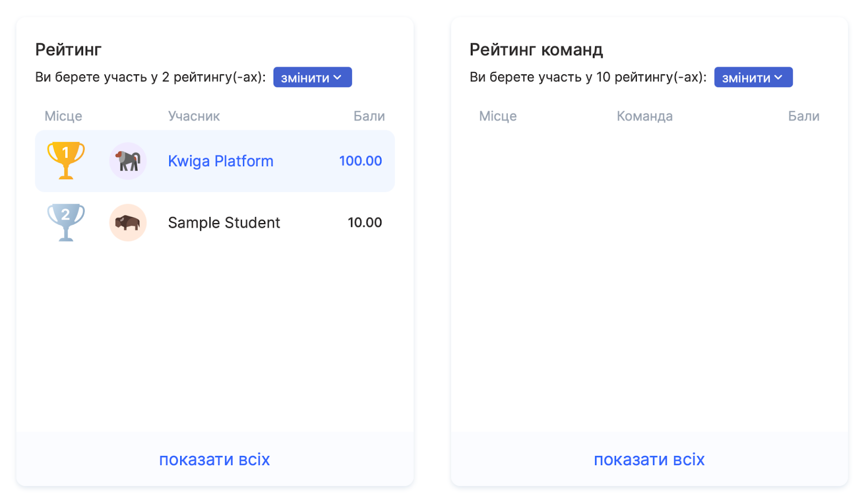
Task: Click the Рейтинг panel title on the left
Action: [68, 49]
